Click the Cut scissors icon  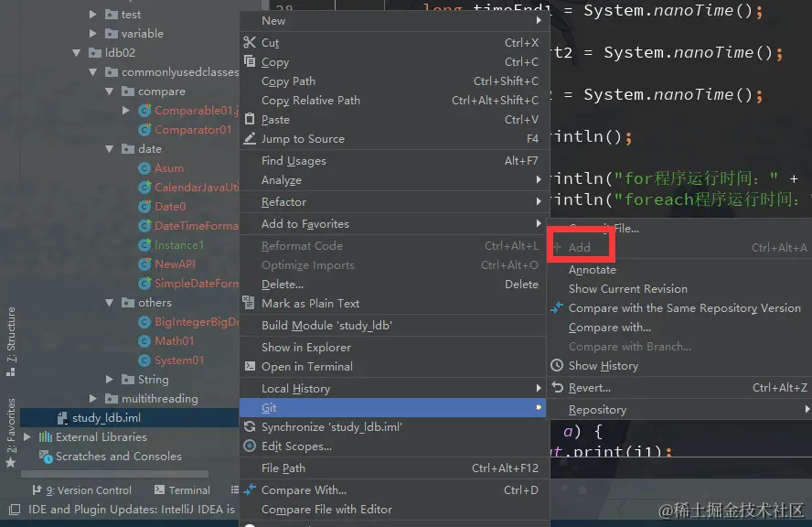click(x=250, y=42)
